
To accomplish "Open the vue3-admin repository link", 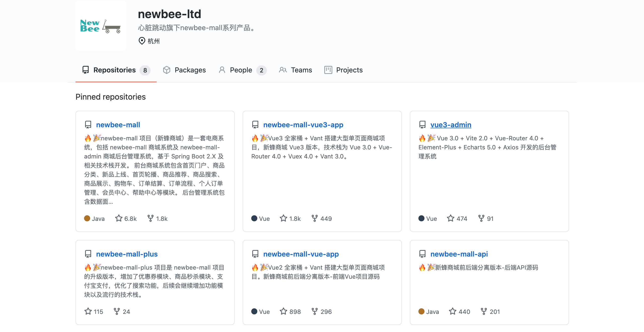I will [451, 125].
